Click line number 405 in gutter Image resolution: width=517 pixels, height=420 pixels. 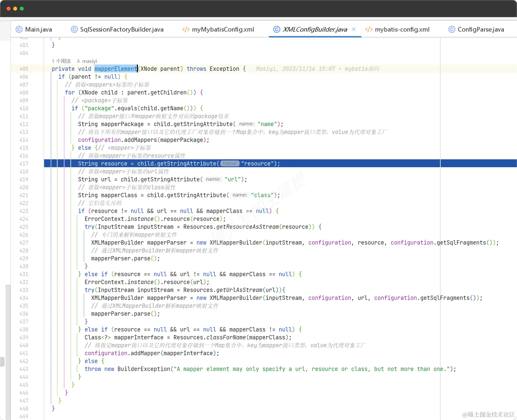tap(24, 69)
